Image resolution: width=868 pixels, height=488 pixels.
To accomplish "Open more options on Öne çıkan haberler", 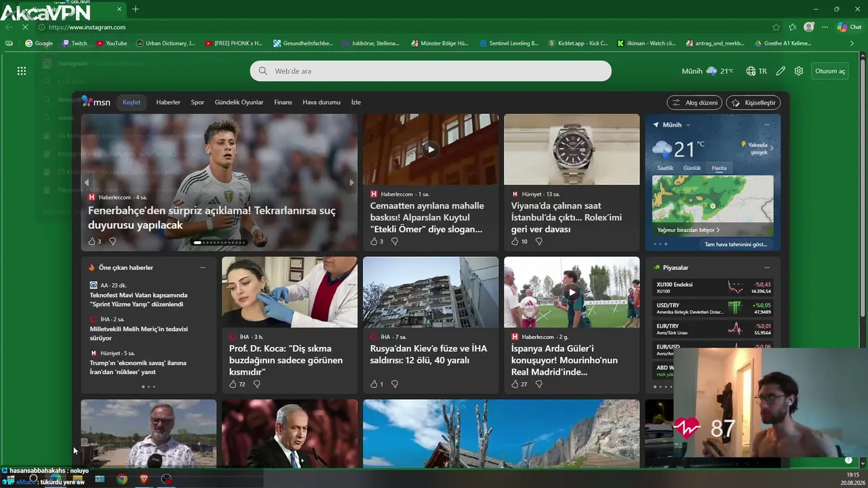I will 203,268.
